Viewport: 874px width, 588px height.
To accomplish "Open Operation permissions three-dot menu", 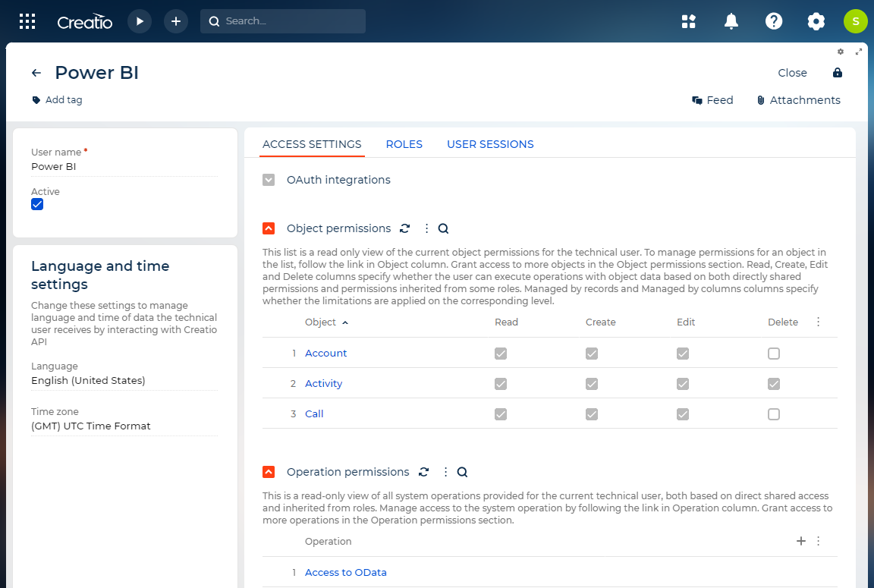I will (445, 472).
